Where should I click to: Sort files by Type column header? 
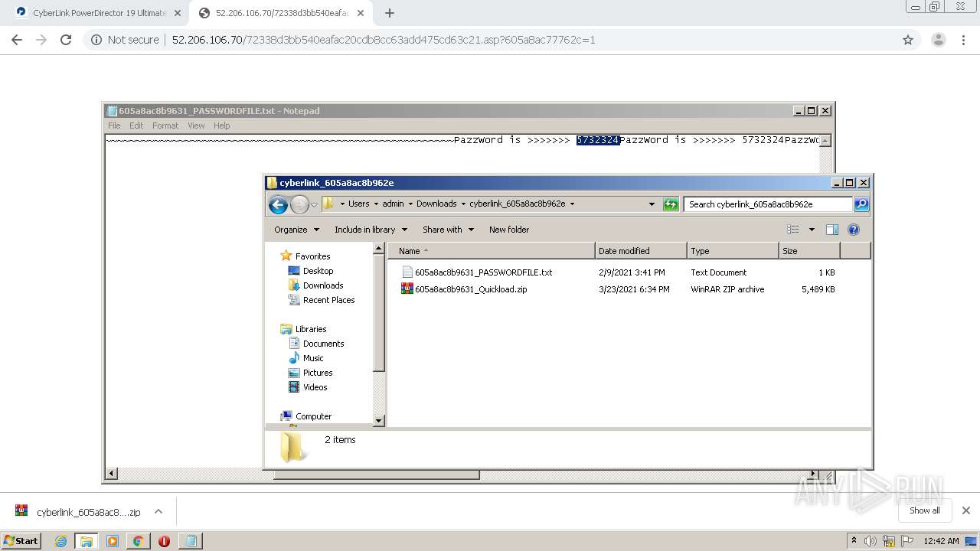click(733, 251)
